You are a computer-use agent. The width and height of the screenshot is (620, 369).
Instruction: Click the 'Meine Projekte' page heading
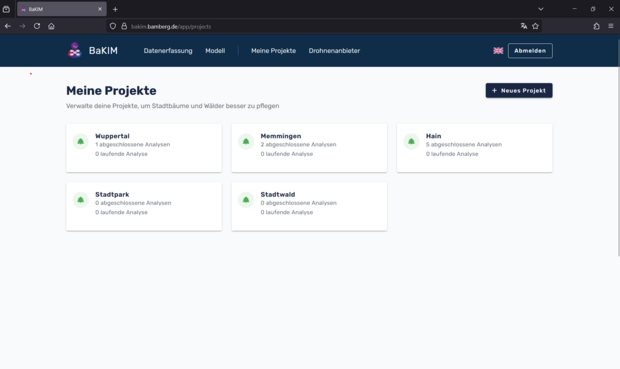pos(111,91)
